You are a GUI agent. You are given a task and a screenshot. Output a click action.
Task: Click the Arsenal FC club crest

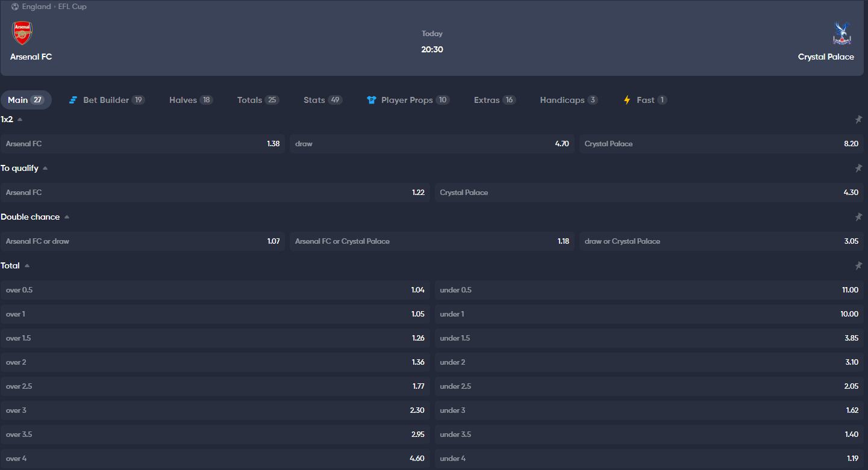click(22, 33)
